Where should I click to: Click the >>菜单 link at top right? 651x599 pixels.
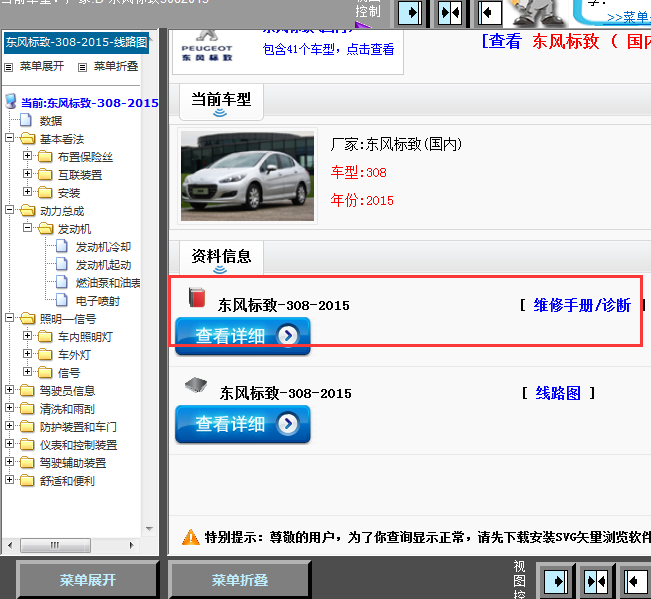628,17
